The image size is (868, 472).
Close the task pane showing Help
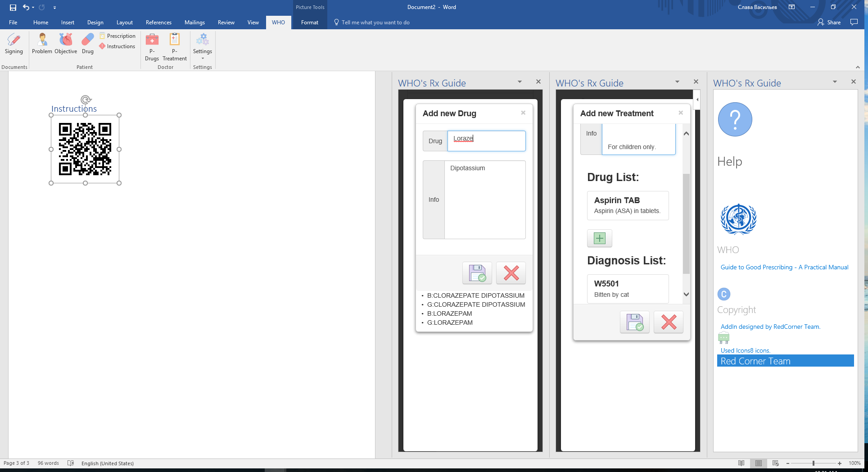tap(854, 82)
